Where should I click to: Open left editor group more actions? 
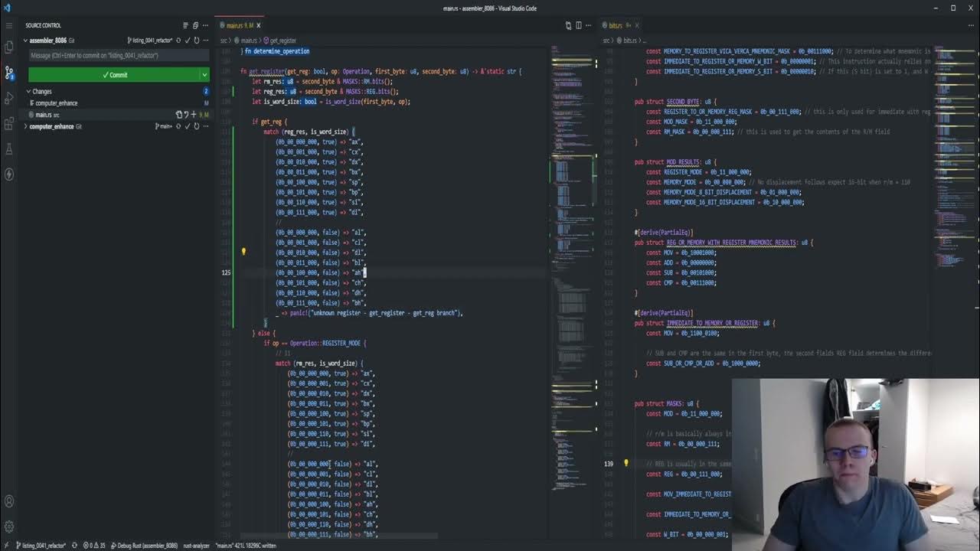click(588, 25)
